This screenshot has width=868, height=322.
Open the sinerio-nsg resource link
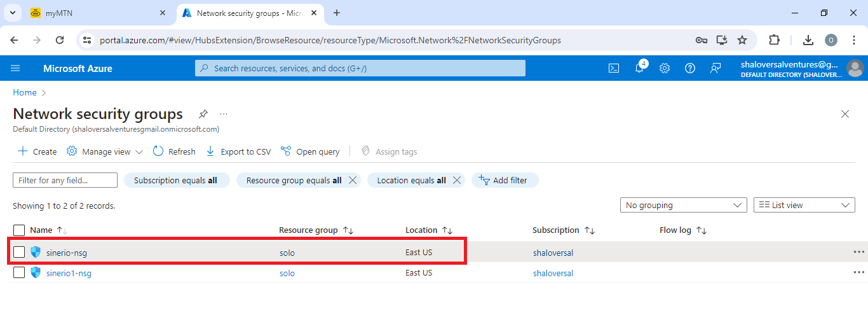(67, 253)
